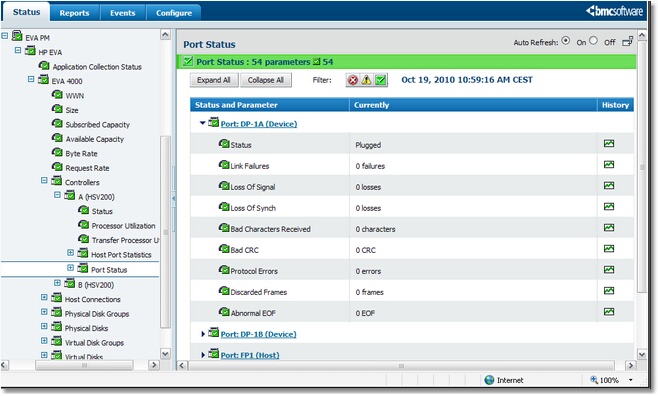Image resolution: width=658 pixels, height=396 pixels.
Task: Select Host Connections in the tree
Action: [92, 300]
